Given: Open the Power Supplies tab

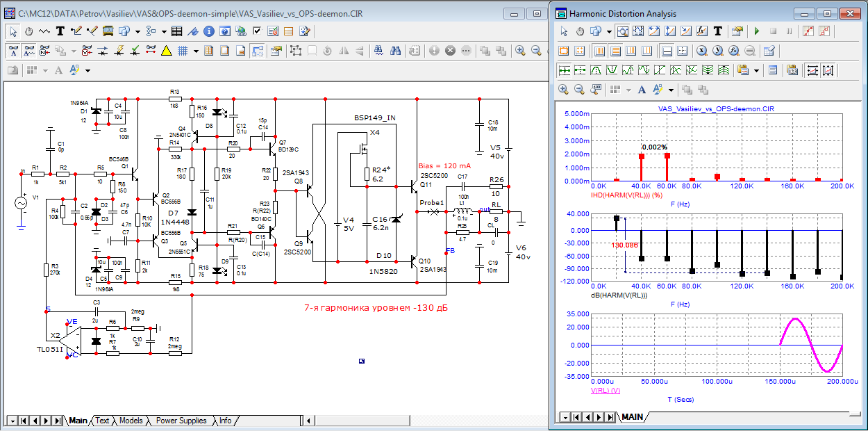Looking at the screenshot, I should [x=181, y=421].
